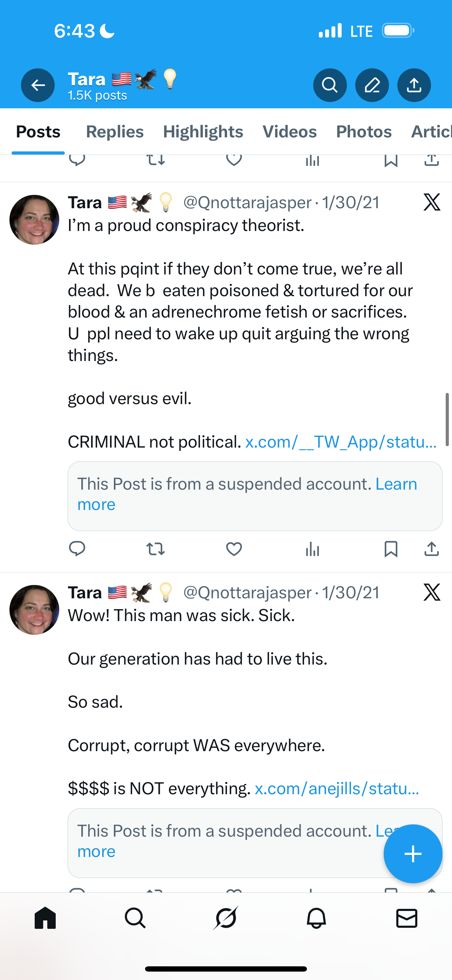
Task: Open profile search magnifier in header
Action: pyautogui.click(x=329, y=85)
